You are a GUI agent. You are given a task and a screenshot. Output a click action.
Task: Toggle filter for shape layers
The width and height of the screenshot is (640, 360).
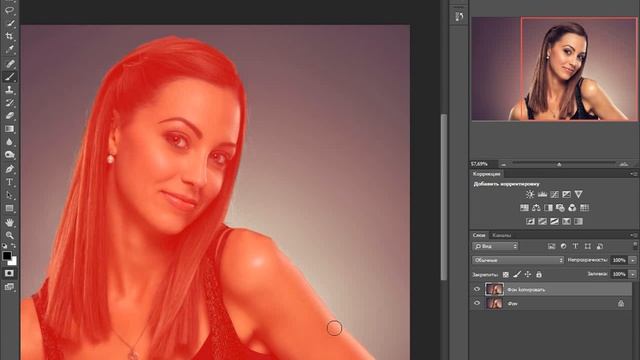click(x=587, y=246)
